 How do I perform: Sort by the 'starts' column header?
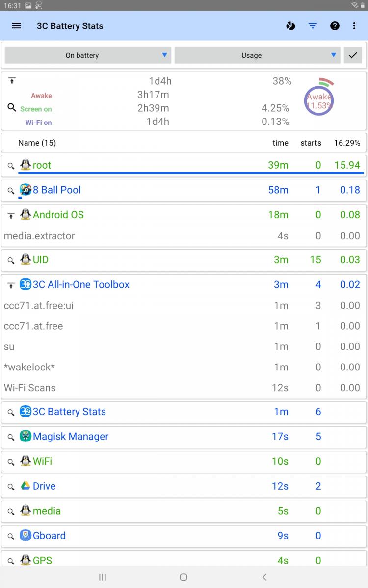coord(311,143)
